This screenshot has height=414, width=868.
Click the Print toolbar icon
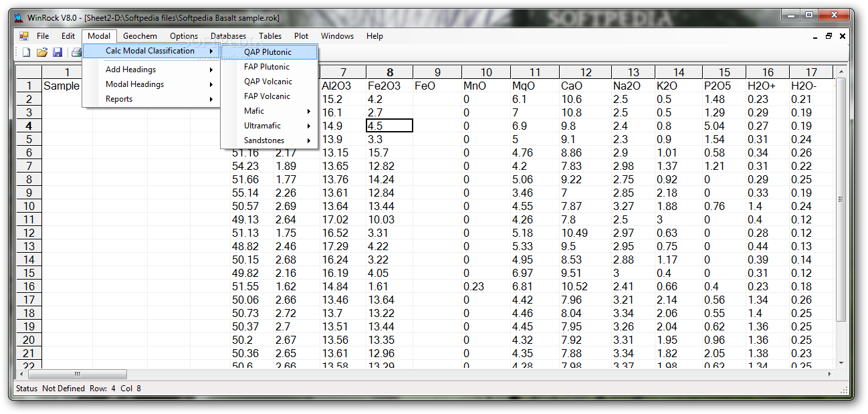[x=76, y=51]
